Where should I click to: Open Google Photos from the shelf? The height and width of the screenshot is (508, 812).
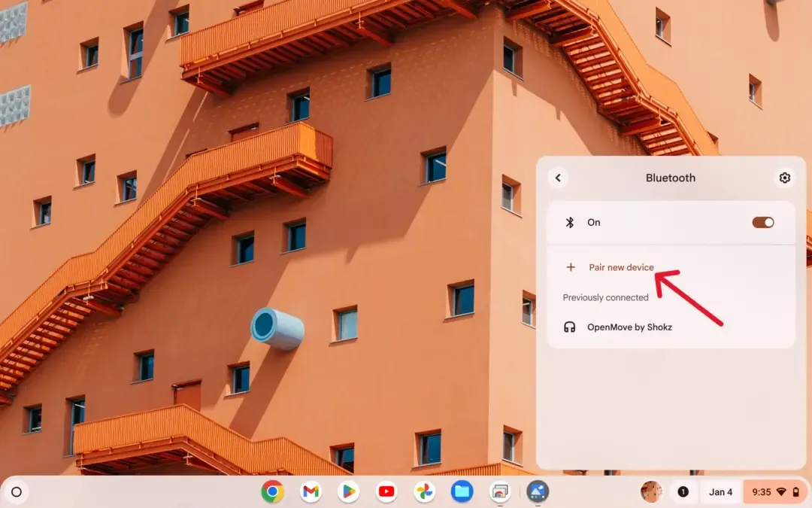tap(424, 491)
